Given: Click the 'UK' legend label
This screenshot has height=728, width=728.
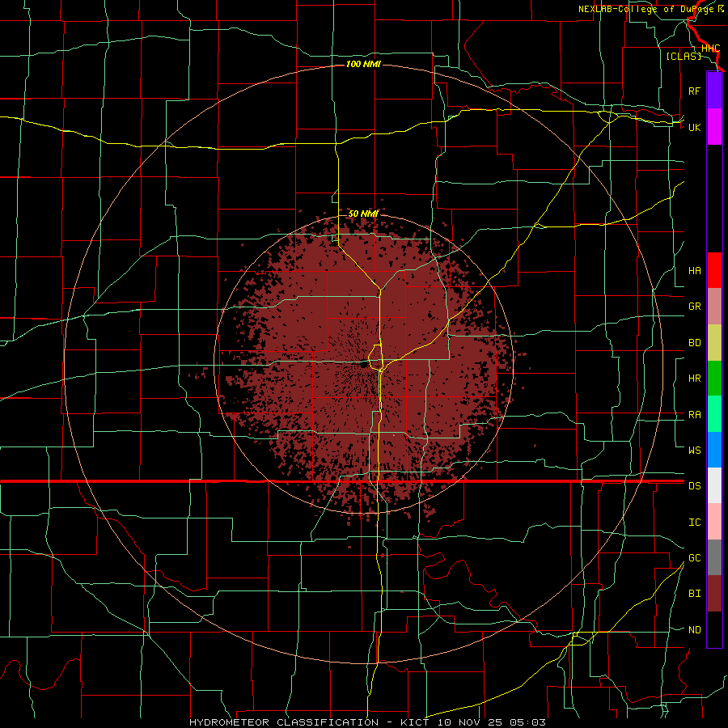Looking at the screenshot, I should (694, 127).
